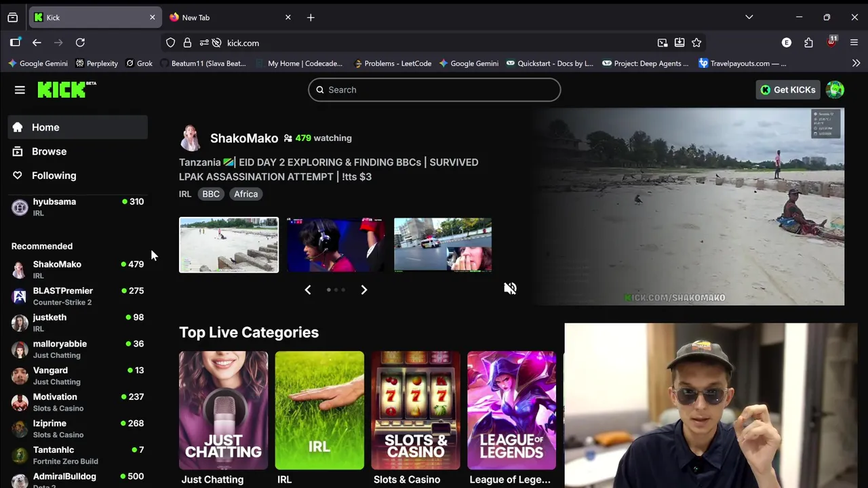Go to previous featured stream
868x488 pixels.
tap(308, 290)
